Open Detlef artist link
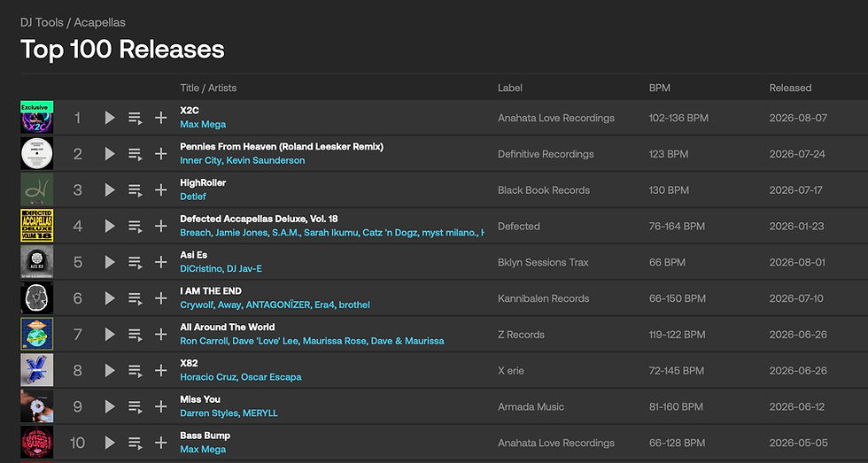Viewport: 868px width, 463px height. 193,197
